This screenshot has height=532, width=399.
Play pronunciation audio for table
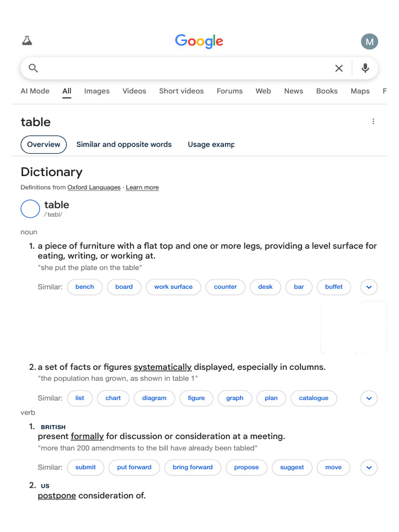point(30,209)
